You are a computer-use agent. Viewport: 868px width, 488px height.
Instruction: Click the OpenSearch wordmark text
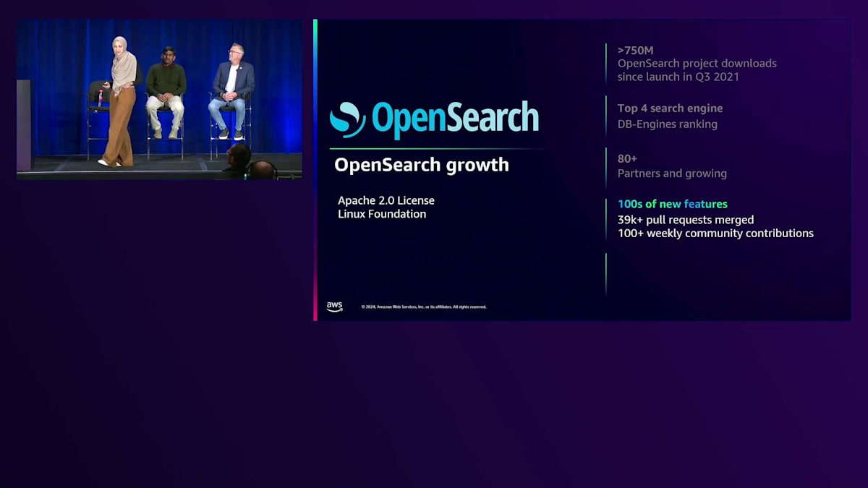click(x=456, y=119)
